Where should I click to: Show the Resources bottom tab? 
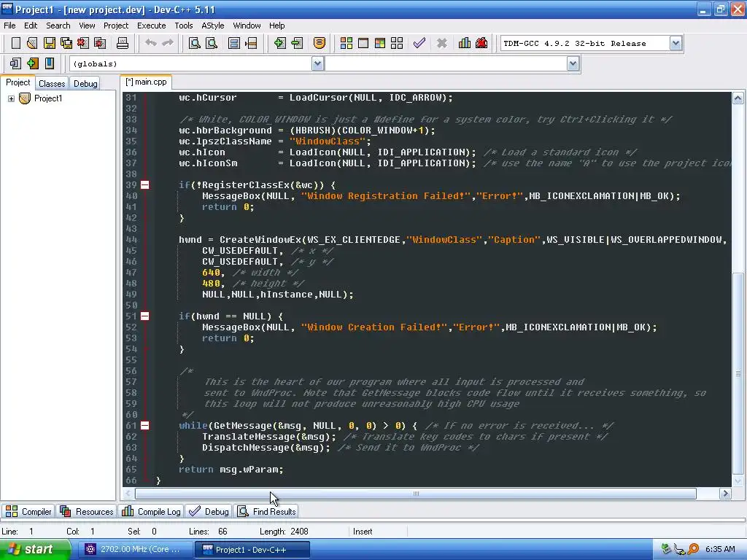point(87,511)
